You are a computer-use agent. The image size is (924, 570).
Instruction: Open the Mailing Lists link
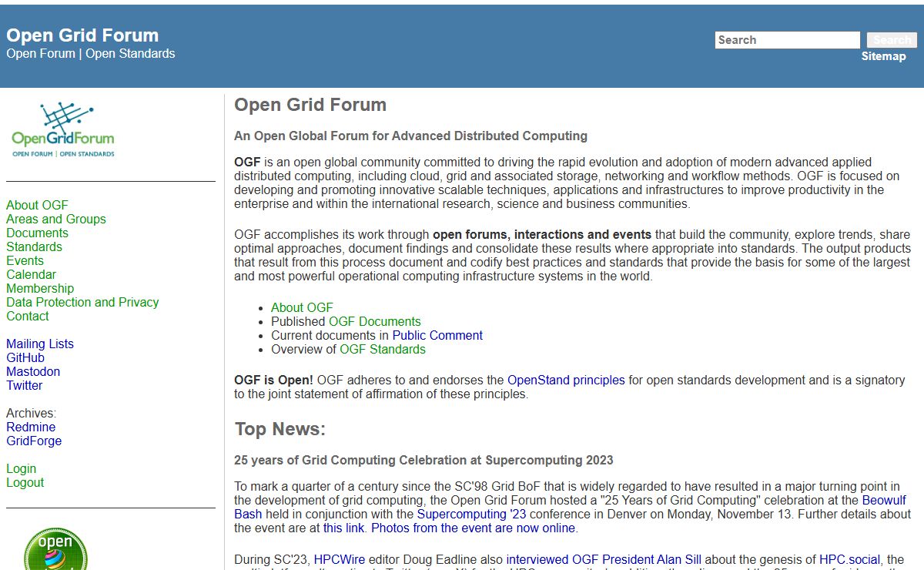tap(40, 344)
